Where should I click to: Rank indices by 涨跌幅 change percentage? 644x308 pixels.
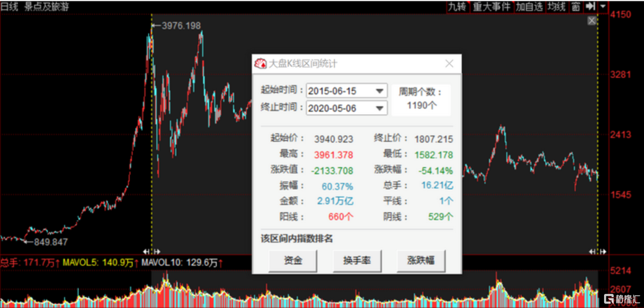point(421,261)
